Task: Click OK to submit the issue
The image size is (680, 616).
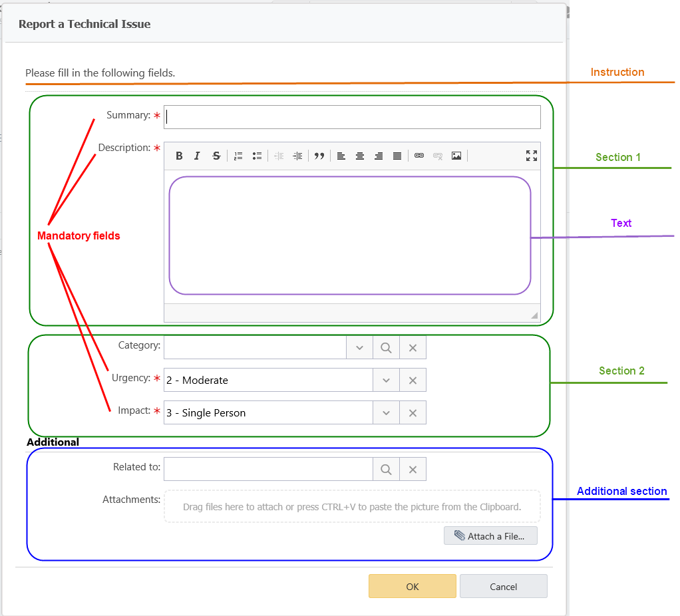Action: click(413, 586)
